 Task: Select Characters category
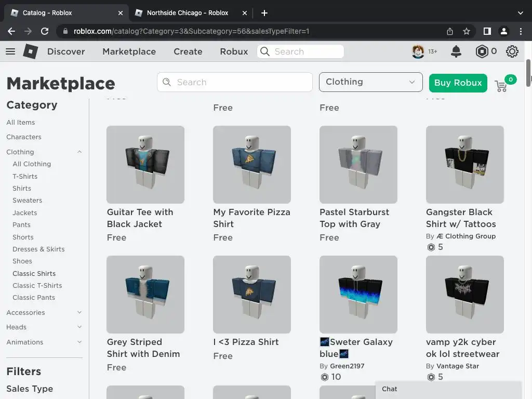[24, 137]
